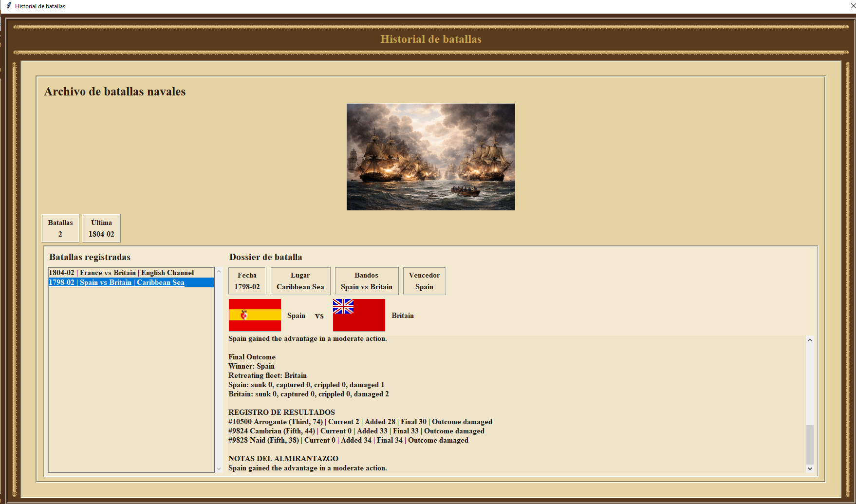
Task: Click the Fecha 1798-02 card
Action: (x=247, y=281)
